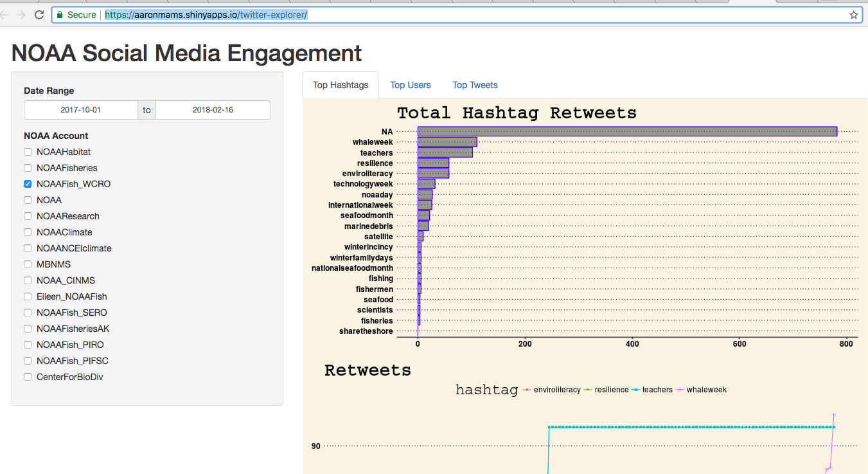Click the 'satellite' axis label
The width and height of the screenshot is (868, 474).
[x=378, y=237]
